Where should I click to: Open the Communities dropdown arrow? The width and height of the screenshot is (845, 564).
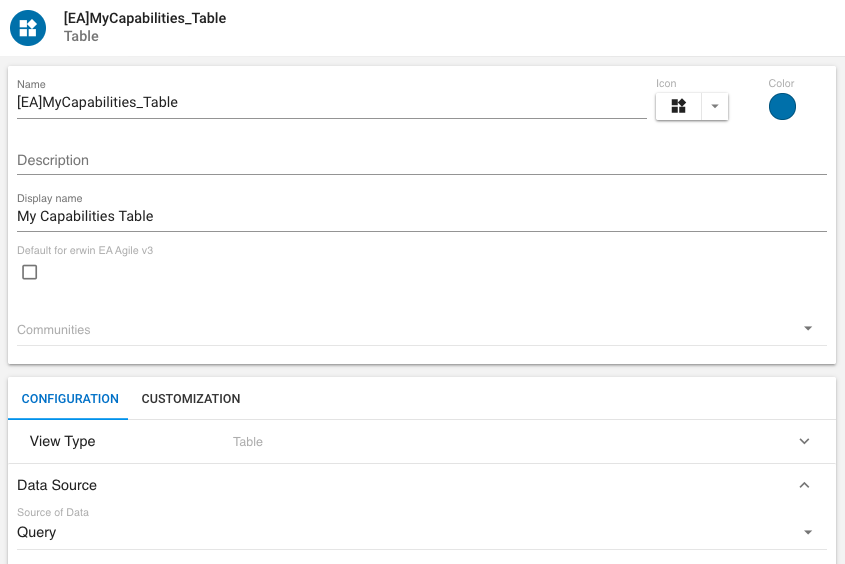point(808,329)
